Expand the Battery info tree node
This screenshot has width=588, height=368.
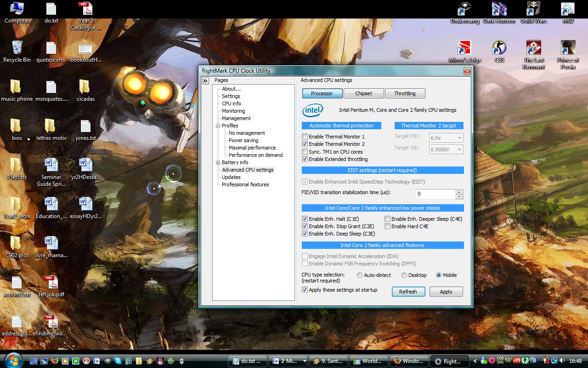pyautogui.click(x=218, y=162)
